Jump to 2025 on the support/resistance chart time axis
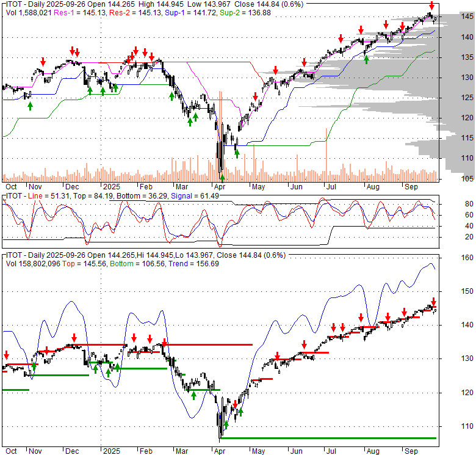 [x=112, y=186]
